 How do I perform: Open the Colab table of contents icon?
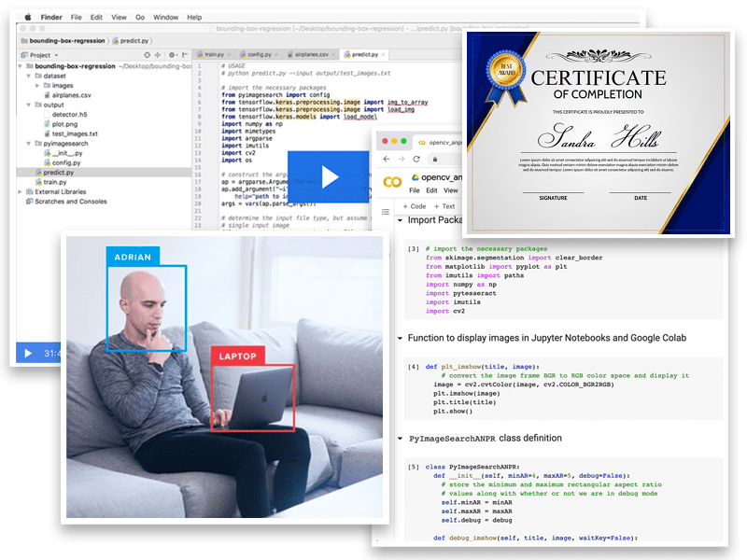point(385,214)
